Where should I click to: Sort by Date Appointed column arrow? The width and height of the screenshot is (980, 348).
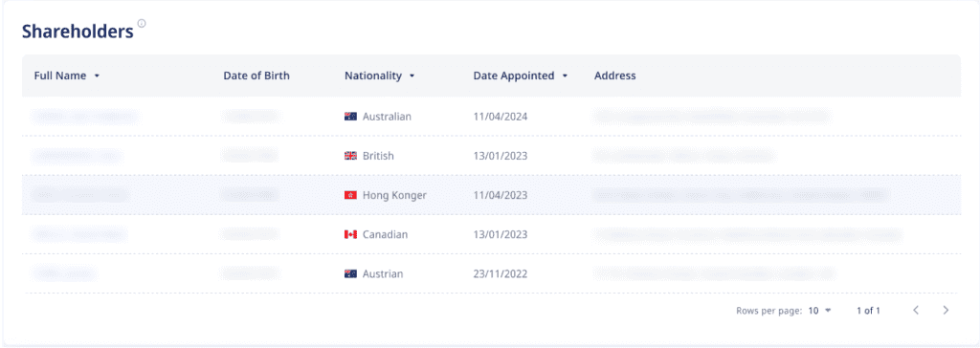click(x=565, y=76)
